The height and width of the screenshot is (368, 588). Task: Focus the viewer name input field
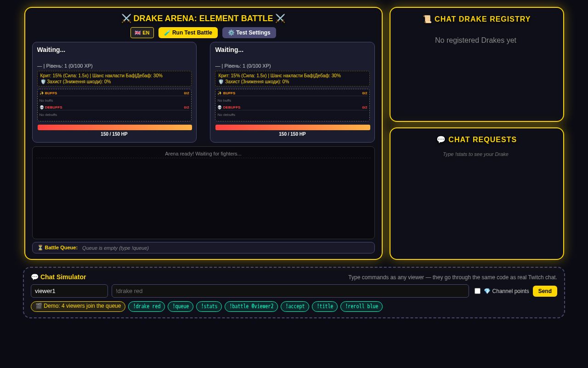(69, 291)
